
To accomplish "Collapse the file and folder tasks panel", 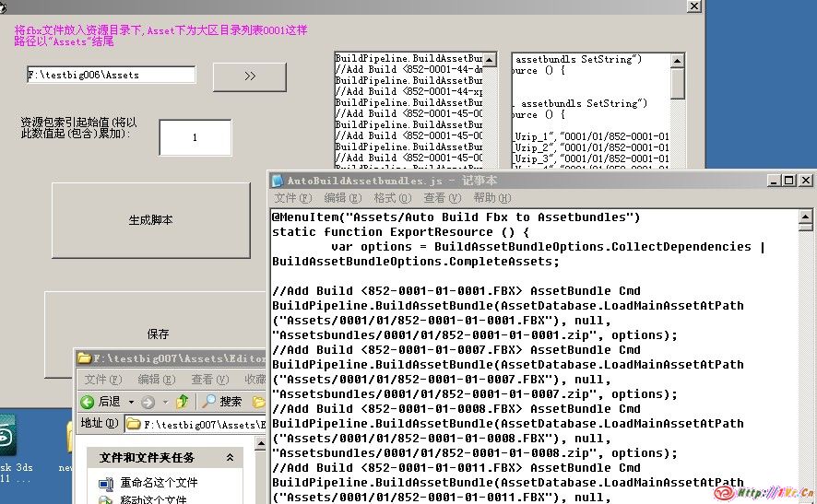I will click(x=229, y=457).
